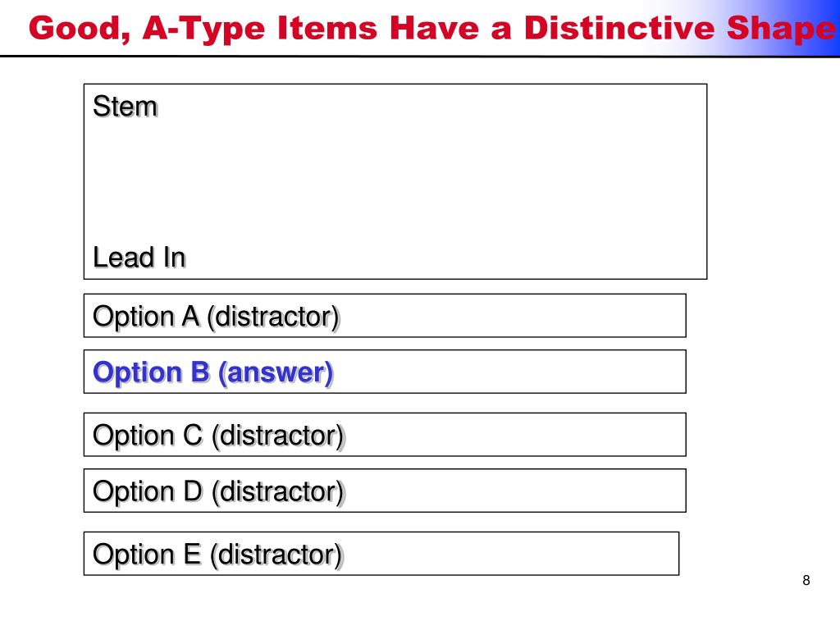
Task: Click the word distractor in Option C
Action: click(277, 436)
